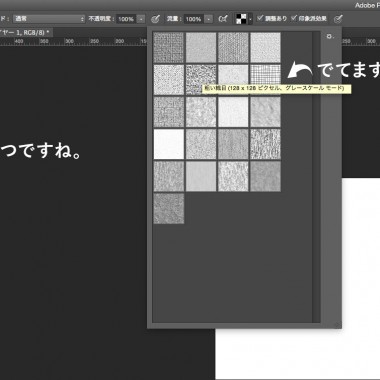Click the current pattern swatch preview
This screenshot has height=380, width=380.
[x=241, y=19]
